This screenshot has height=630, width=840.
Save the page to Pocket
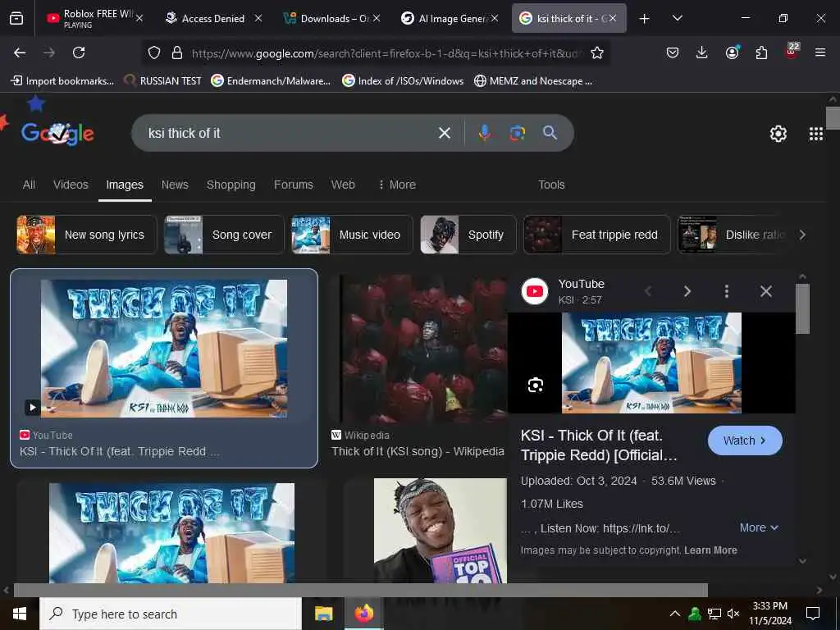click(673, 52)
